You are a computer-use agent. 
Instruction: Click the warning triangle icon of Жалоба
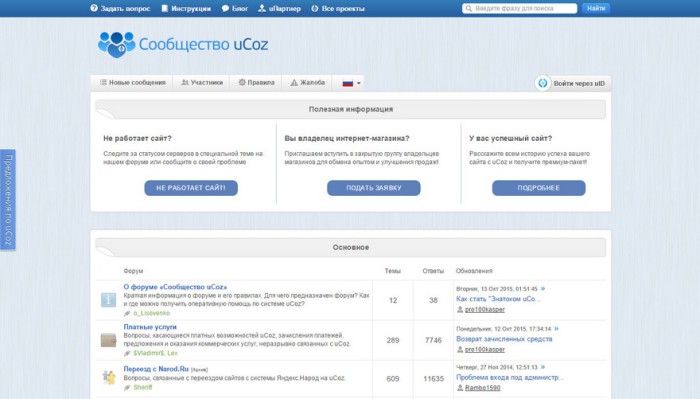coord(294,83)
